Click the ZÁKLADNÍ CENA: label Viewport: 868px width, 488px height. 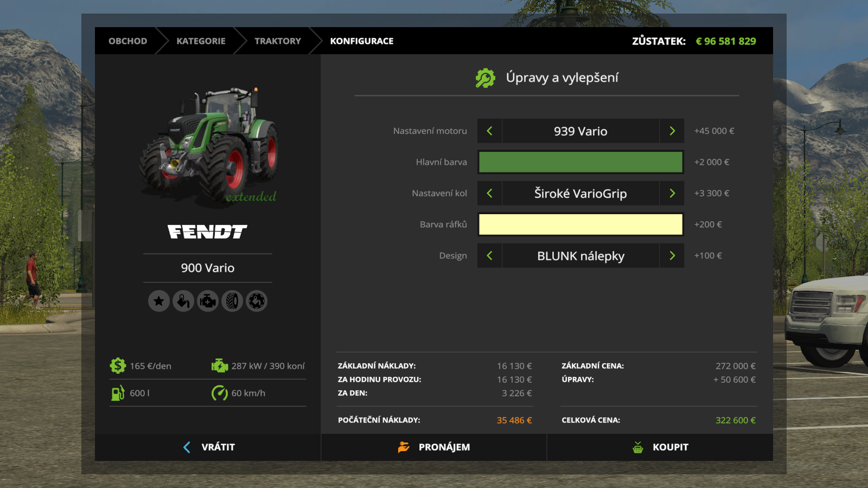click(x=592, y=366)
